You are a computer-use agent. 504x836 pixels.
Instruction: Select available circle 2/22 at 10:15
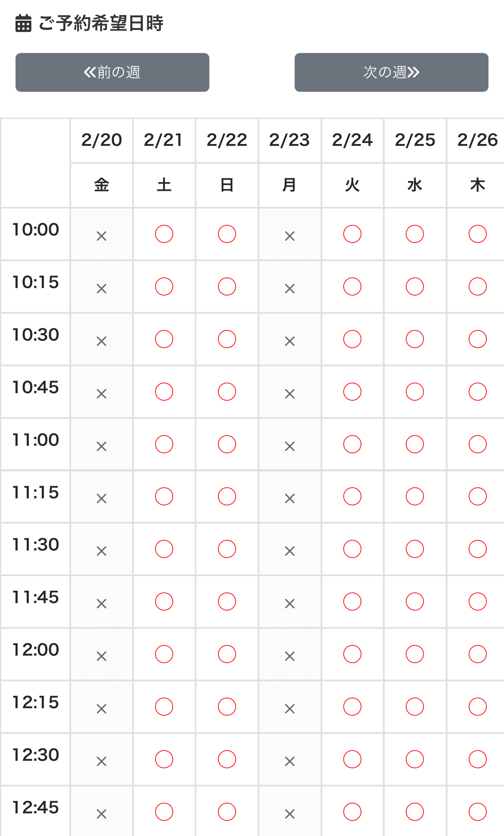227,287
